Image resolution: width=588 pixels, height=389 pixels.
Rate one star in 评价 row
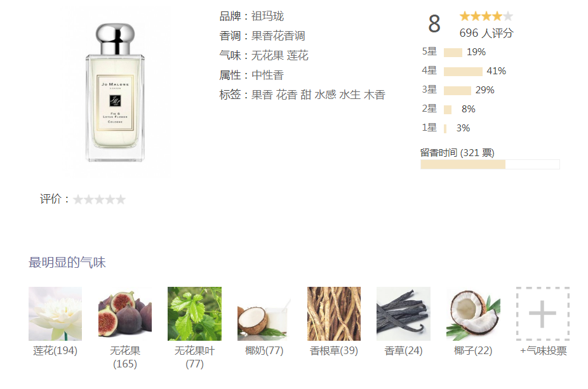click(78, 199)
